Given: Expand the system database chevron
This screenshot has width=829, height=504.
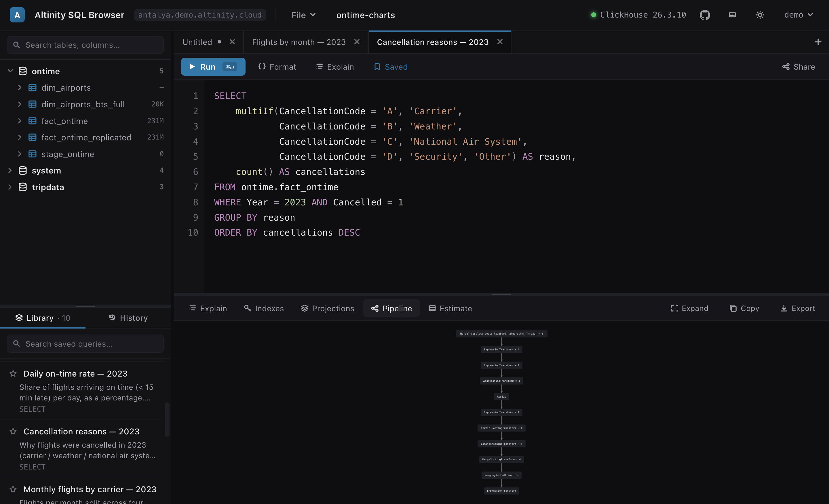Looking at the screenshot, I should pos(10,171).
